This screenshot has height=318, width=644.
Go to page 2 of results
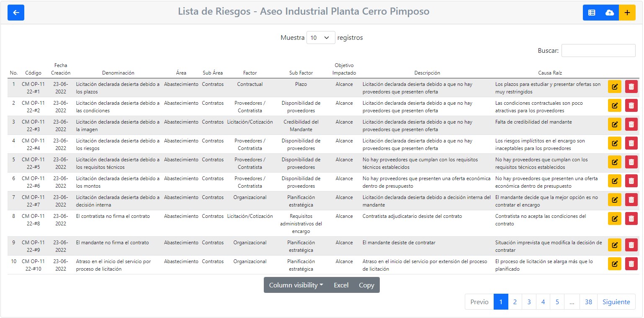[x=515, y=302]
